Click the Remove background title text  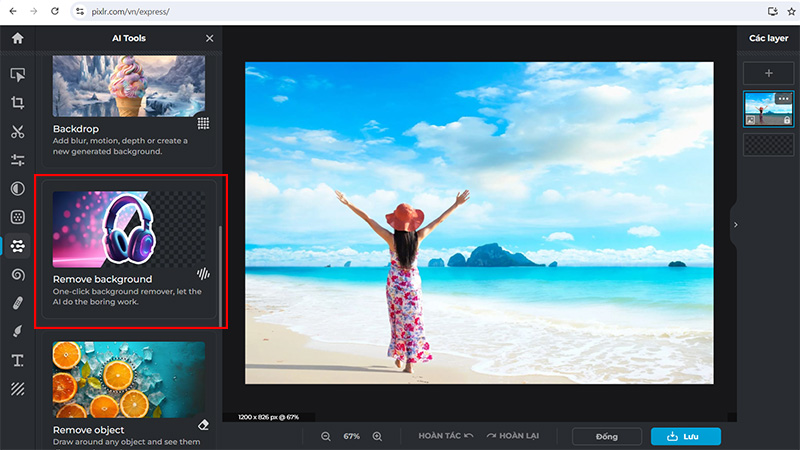tap(102, 279)
